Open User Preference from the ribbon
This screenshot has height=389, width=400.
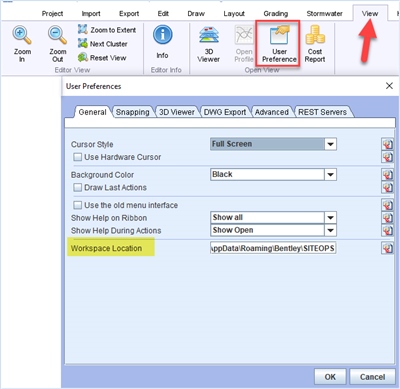[279, 44]
